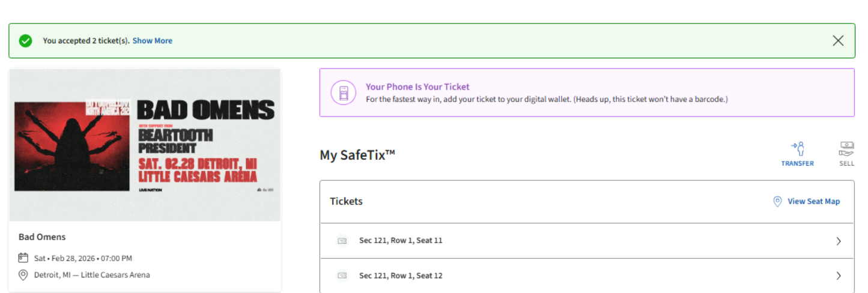Click the Bad Omens event title text

[42, 237]
